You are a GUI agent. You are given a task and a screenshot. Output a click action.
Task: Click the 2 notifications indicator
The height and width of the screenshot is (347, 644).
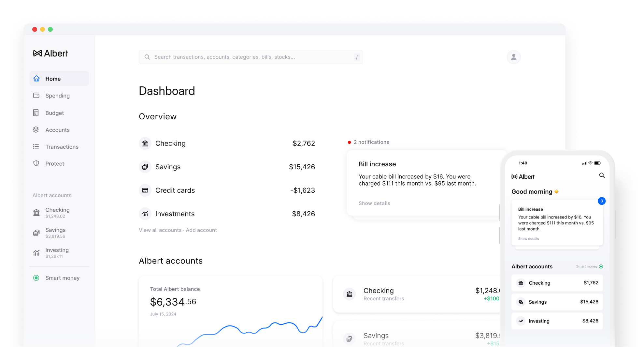coord(368,142)
